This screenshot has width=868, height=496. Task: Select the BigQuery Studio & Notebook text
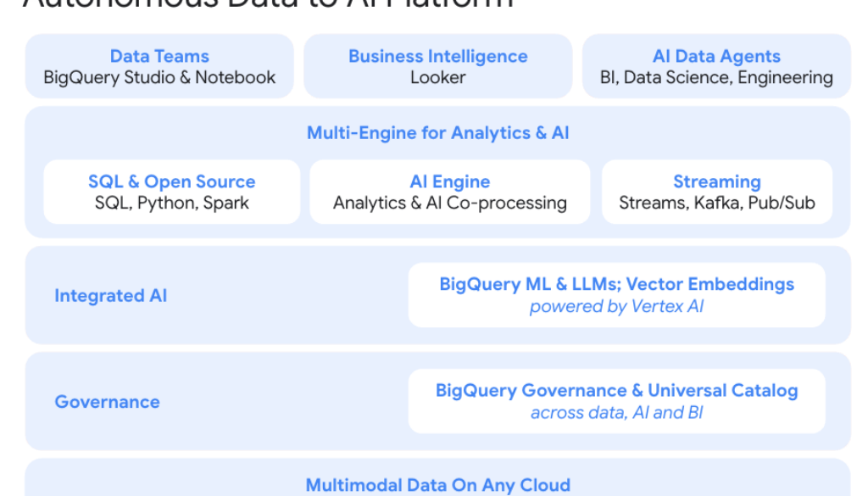click(159, 78)
